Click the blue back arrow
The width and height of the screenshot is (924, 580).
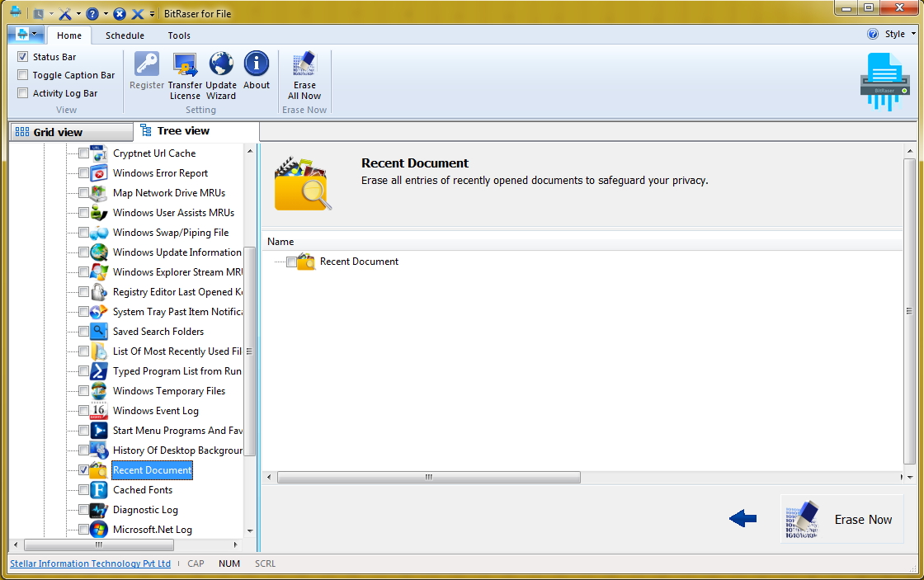coord(742,519)
